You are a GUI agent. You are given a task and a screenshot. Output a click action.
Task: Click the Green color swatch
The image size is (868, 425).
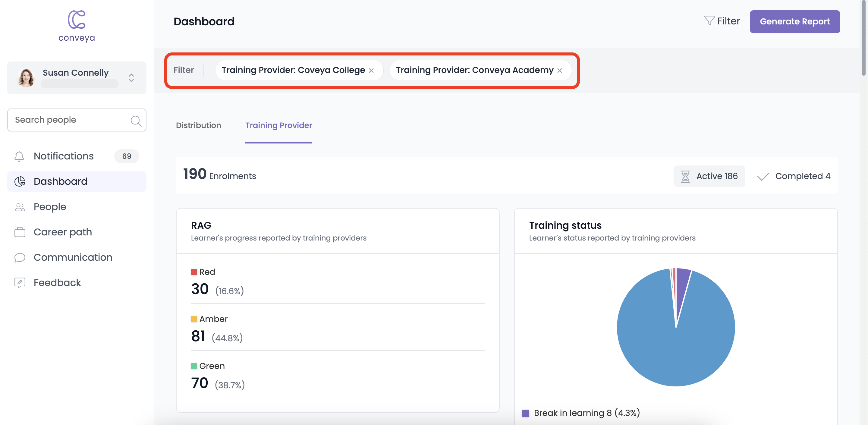(194, 366)
